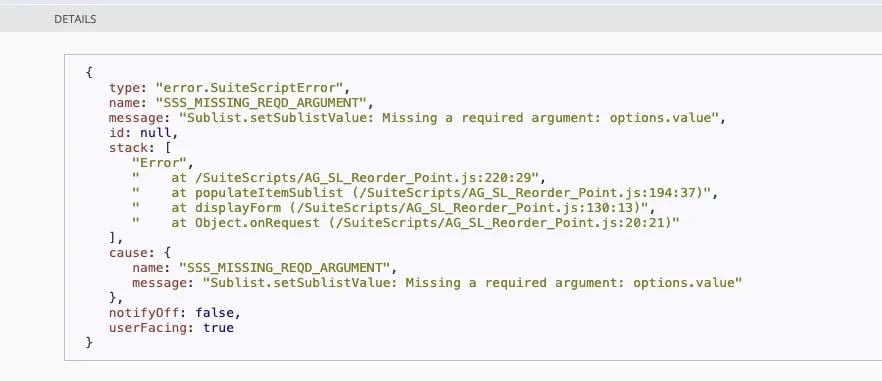The width and height of the screenshot is (882, 381).
Task: Click the "stack: [" line
Action: click(140, 148)
